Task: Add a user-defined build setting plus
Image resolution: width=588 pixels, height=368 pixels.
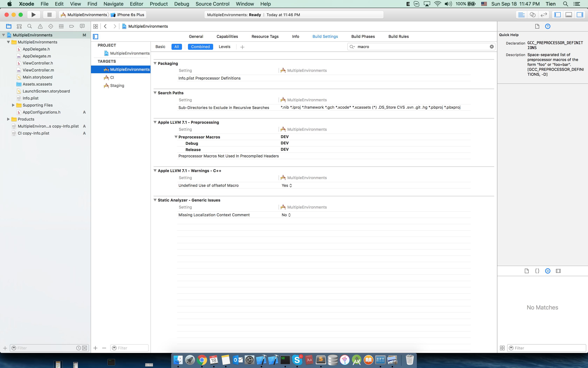Action: pyautogui.click(x=242, y=47)
